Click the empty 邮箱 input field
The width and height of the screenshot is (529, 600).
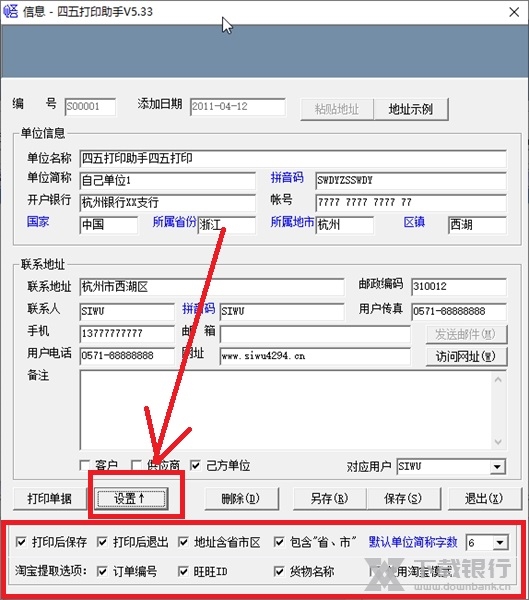click(x=315, y=334)
